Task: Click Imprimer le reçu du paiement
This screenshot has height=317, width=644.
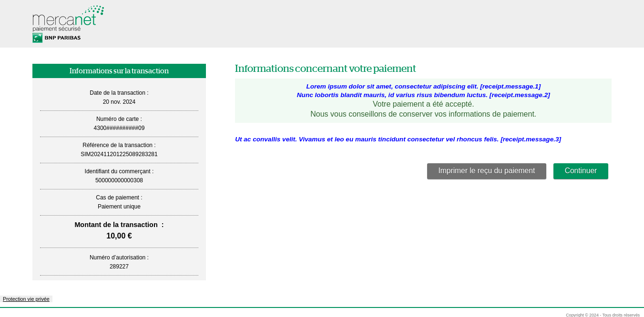Action: tap(486, 171)
